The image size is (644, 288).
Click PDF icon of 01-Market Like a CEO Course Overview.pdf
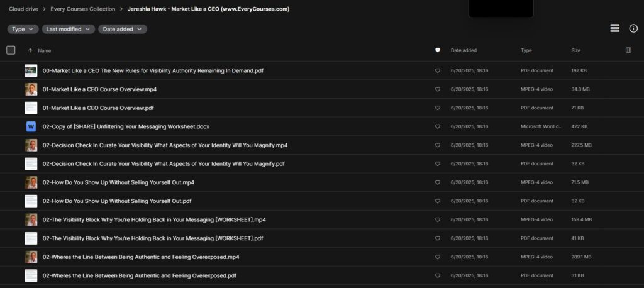31,108
